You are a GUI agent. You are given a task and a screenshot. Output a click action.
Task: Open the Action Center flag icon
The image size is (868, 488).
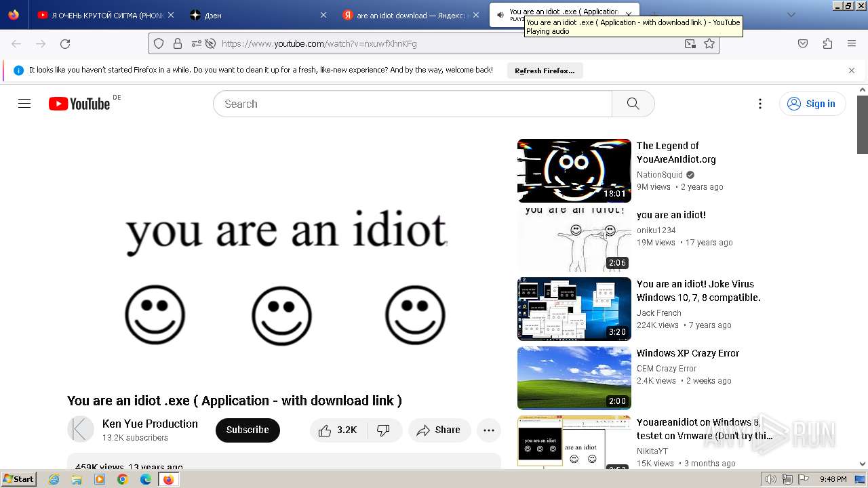pos(804,479)
